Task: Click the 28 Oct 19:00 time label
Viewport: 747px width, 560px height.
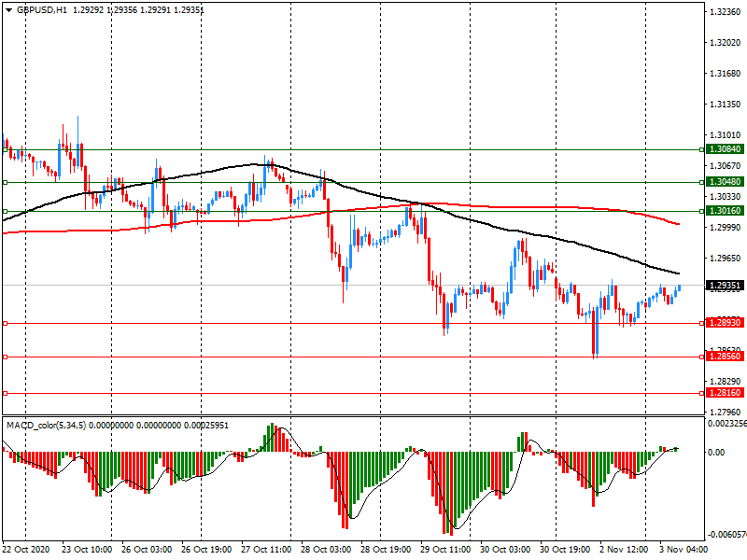Action: (386, 550)
